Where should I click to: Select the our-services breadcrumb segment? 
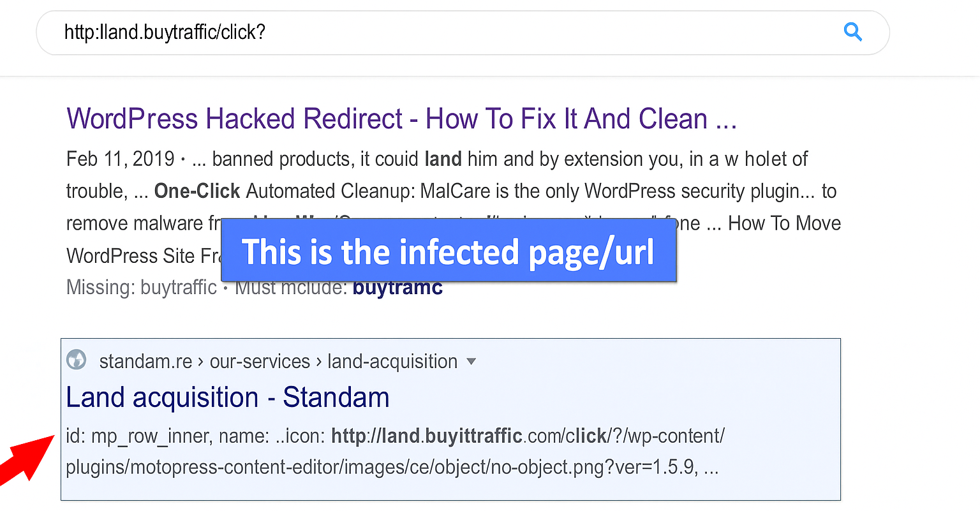[x=260, y=362]
